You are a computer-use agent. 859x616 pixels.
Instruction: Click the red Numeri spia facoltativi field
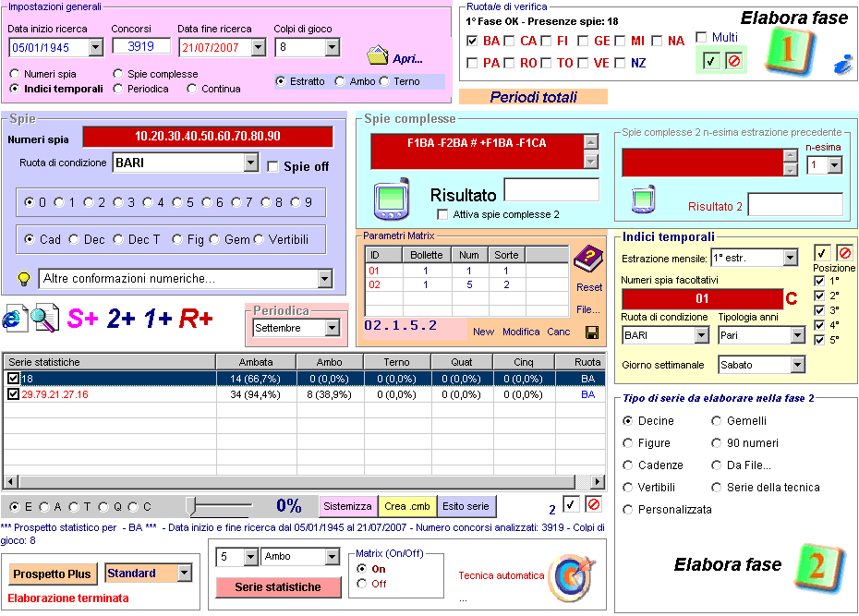[702, 298]
